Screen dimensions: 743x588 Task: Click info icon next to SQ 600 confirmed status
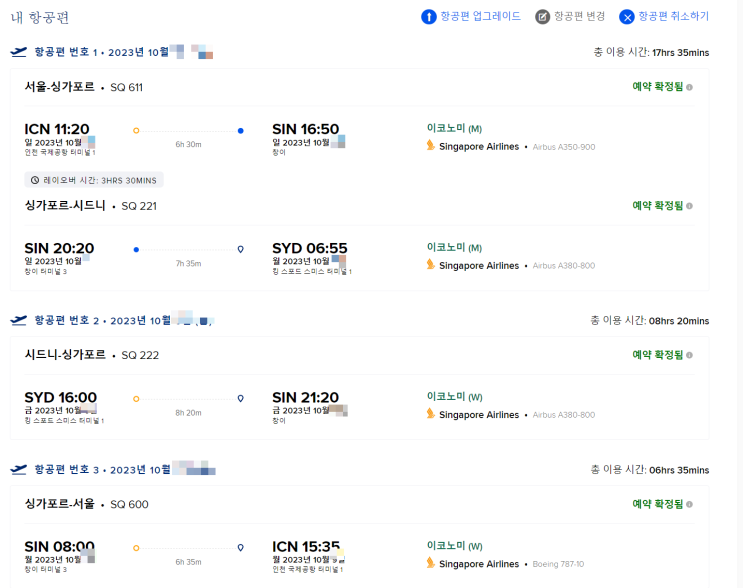pos(690,504)
